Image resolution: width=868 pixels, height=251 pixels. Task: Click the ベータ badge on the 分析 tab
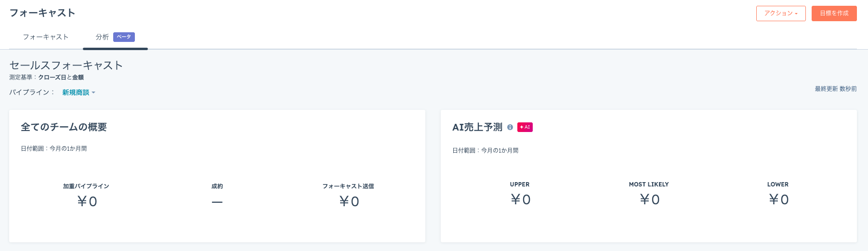124,37
